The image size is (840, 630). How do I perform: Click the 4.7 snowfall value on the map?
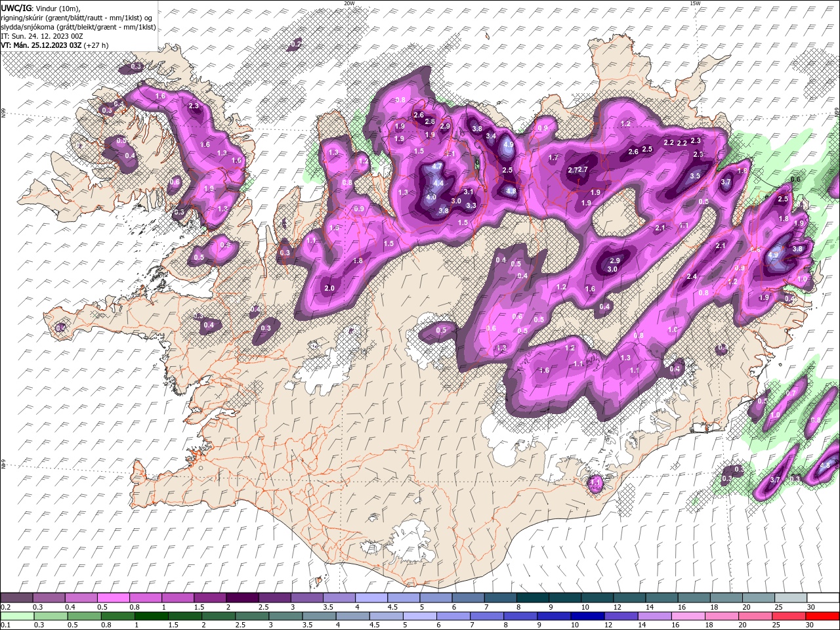point(437,167)
